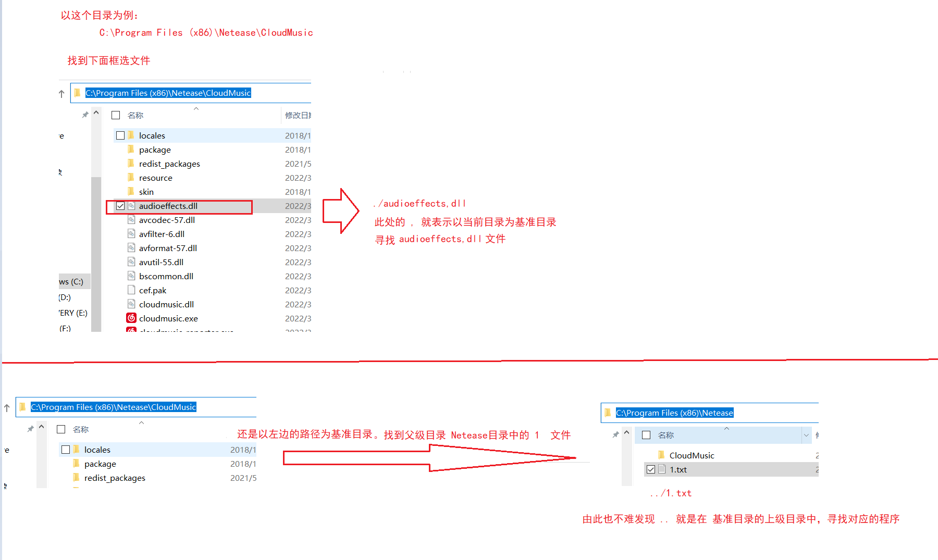Click the avcodec-57.dll file icon
Viewport: 938px width, 560px height.
click(131, 220)
